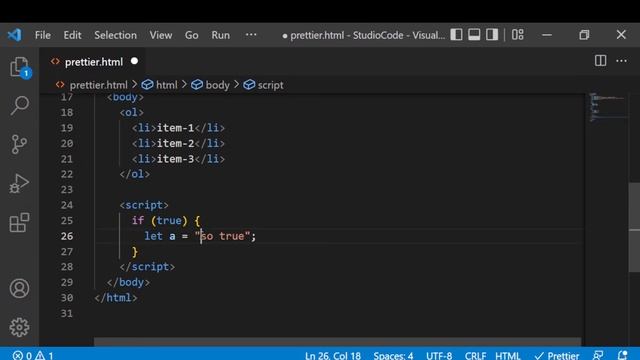The width and height of the screenshot is (640, 360).
Task: Click line number 31 in gutter
Action: tap(67, 313)
